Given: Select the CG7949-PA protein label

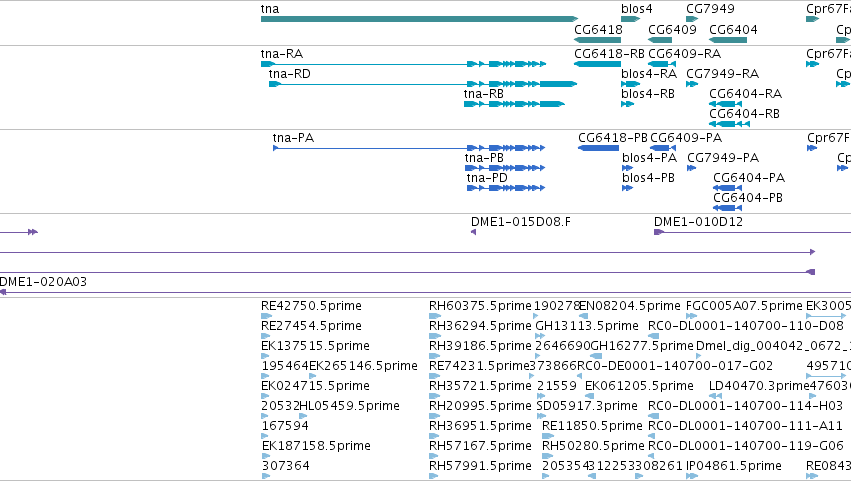Looking at the screenshot, I should tap(723, 158).
